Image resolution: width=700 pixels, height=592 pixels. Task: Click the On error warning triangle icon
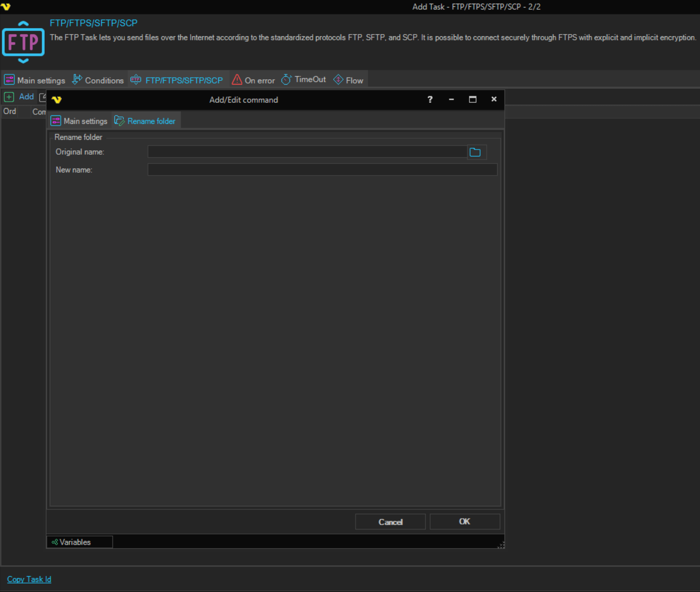coord(237,80)
